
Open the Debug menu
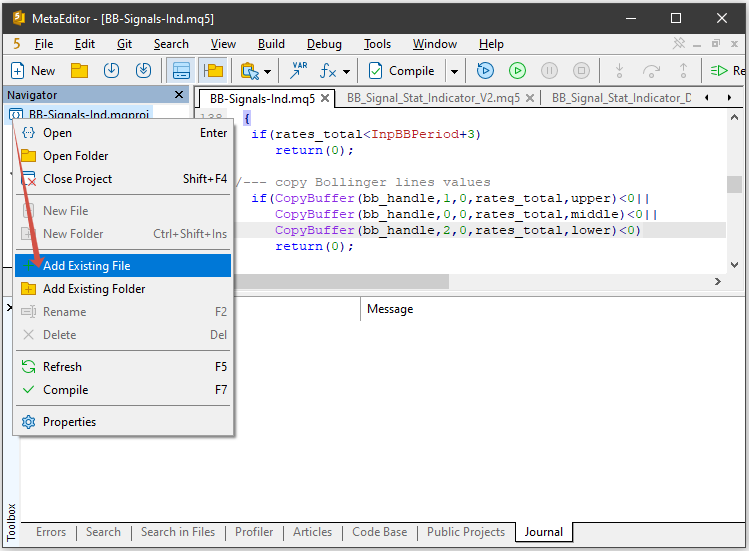324,44
